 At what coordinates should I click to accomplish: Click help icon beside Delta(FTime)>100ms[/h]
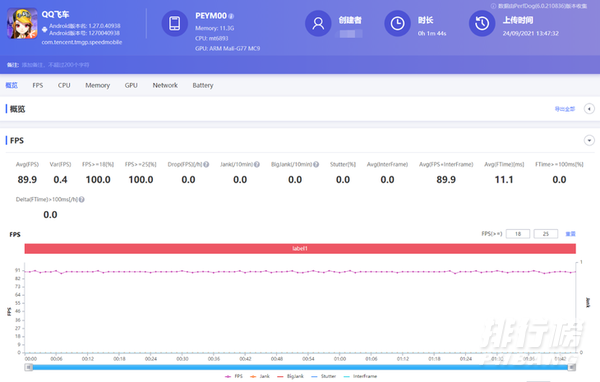tap(82, 199)
